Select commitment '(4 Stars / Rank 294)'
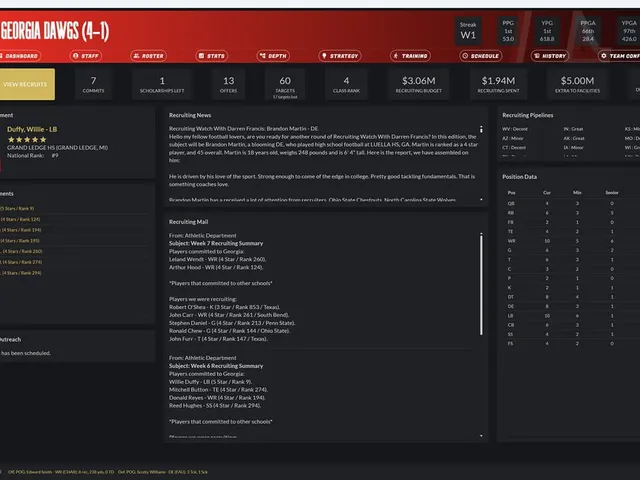 21,273
